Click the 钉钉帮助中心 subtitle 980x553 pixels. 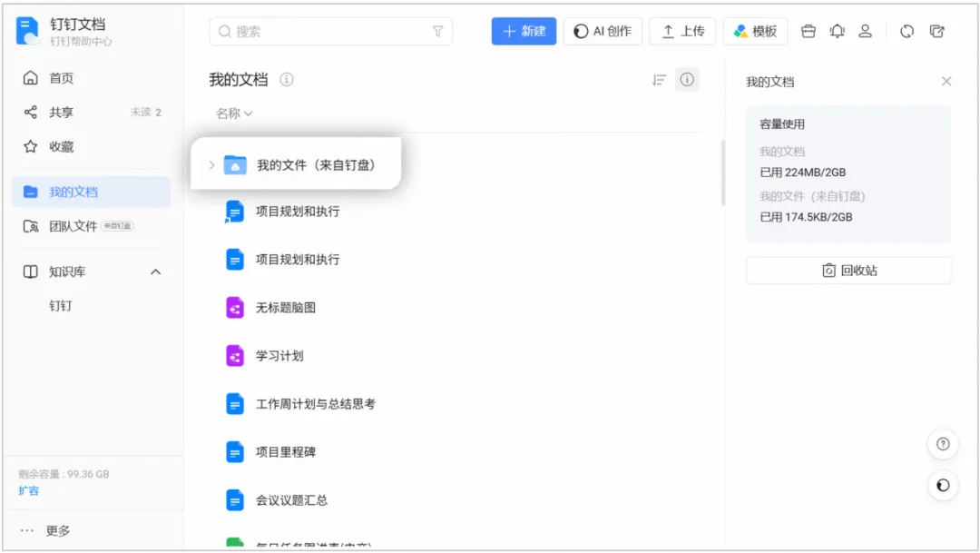(x=82, y=41)
